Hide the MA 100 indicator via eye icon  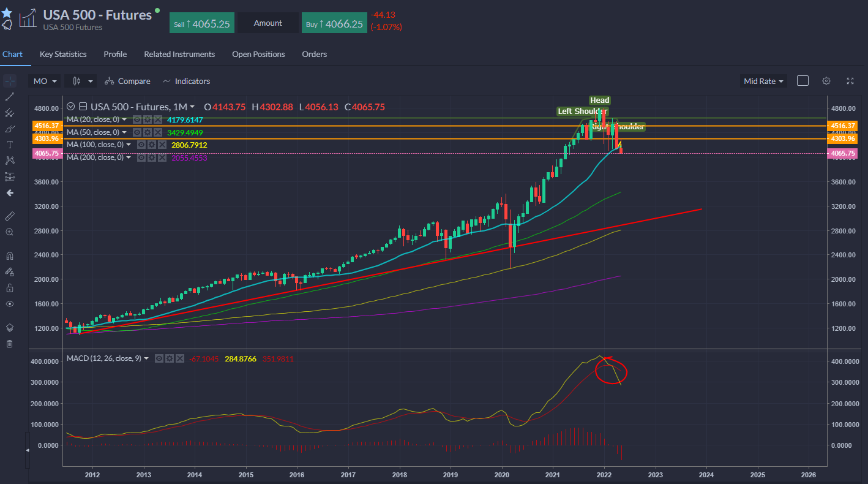[141, 145]
